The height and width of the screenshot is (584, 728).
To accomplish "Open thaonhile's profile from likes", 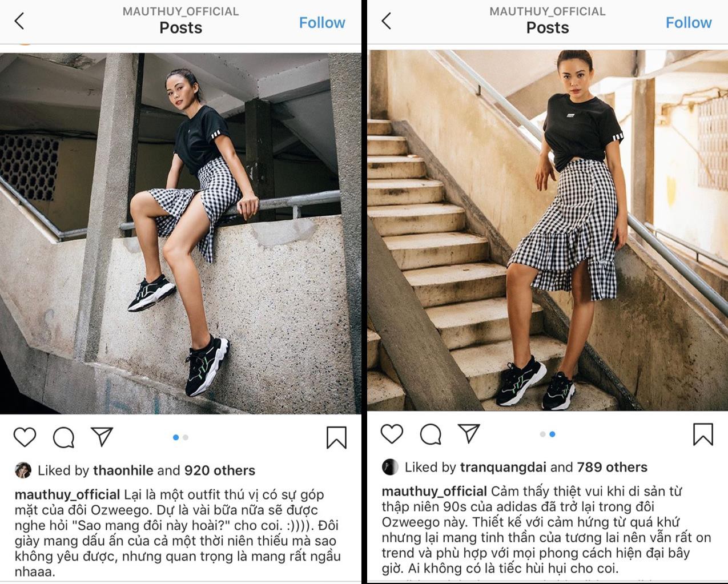I will 123,470.
